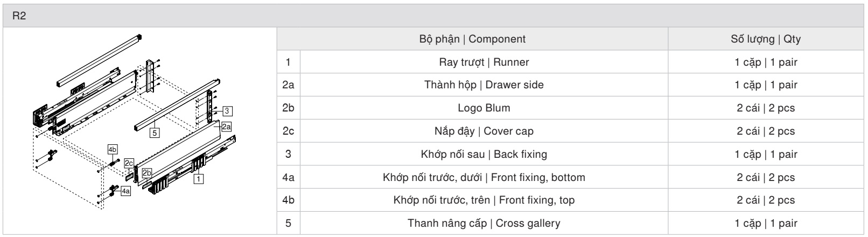The height and width of the screenshot is (237, 868).
Task: Click the diagram callout label 4a
Action: tap(125, 191)
